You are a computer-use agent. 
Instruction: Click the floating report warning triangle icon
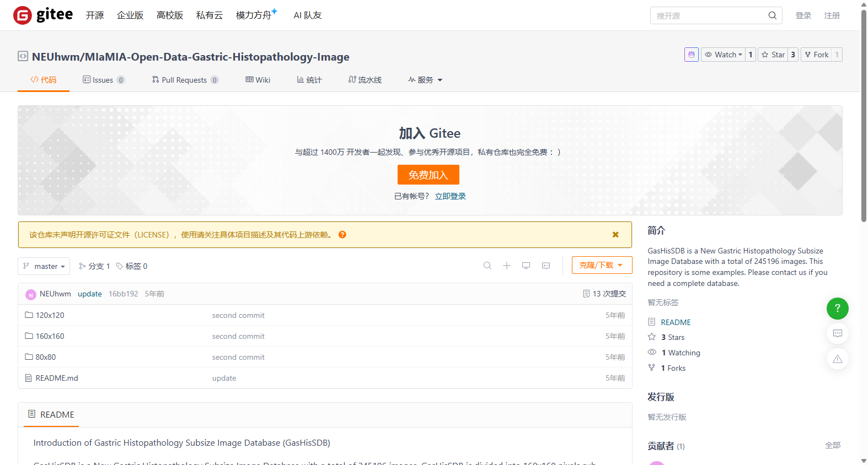[837, 359]
